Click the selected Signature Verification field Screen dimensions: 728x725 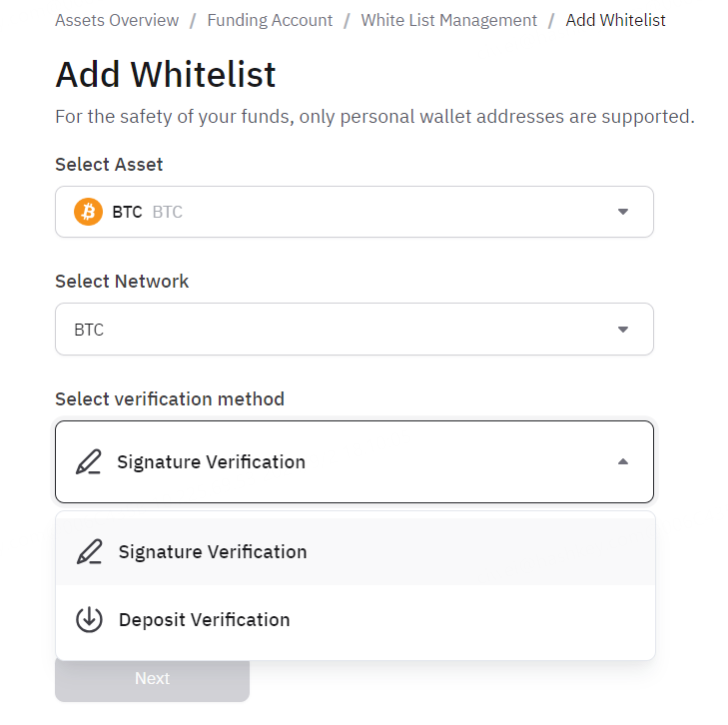click(x=355, y=461)
